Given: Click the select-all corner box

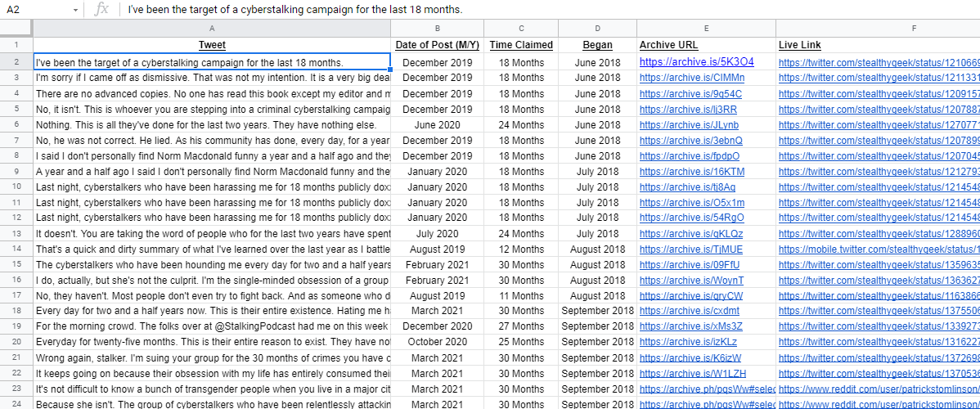Looking at the screenshot, I should (16, 28).
